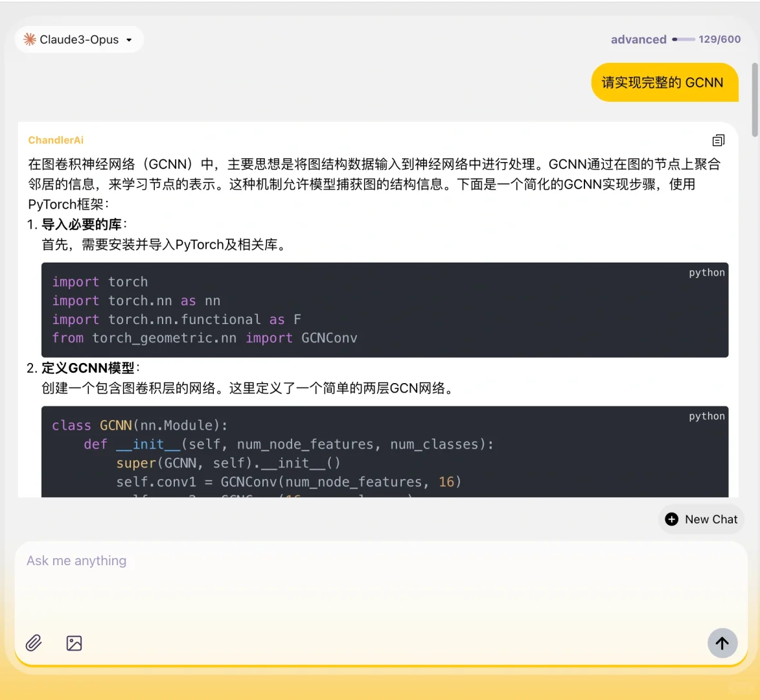Click the line 'import torch.nn.functional as F'
This screenshot has height=700, width=760.
click(x=176, y=320)
